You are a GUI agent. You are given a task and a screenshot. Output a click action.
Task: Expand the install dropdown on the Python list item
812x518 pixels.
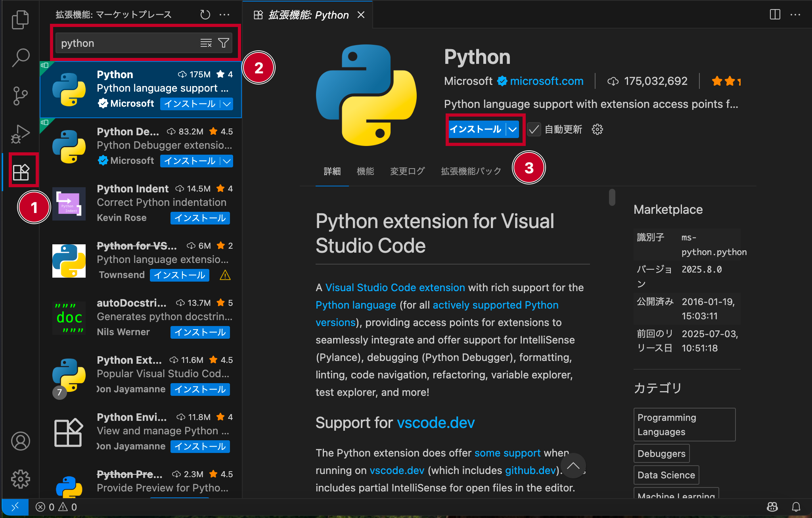[x=227, y=104]
